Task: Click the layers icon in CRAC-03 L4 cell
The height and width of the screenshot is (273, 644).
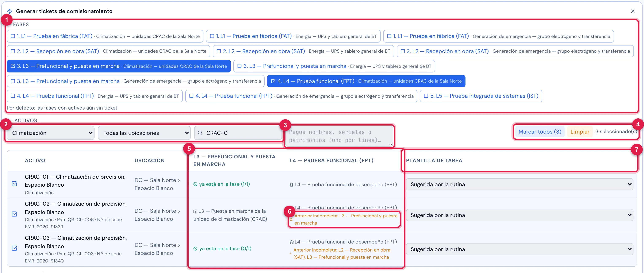Action: tap(291, 242)
